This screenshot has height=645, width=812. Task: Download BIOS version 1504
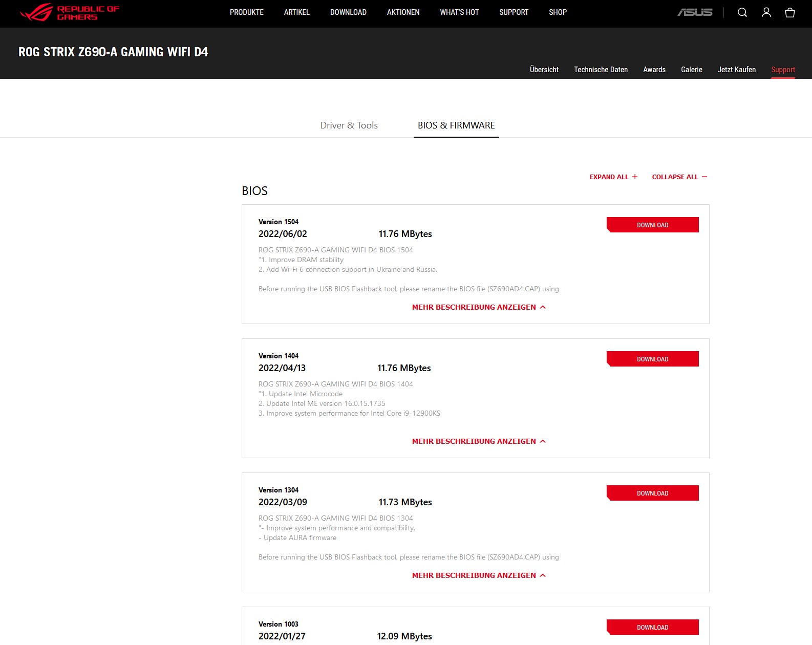tap(653, 225)
